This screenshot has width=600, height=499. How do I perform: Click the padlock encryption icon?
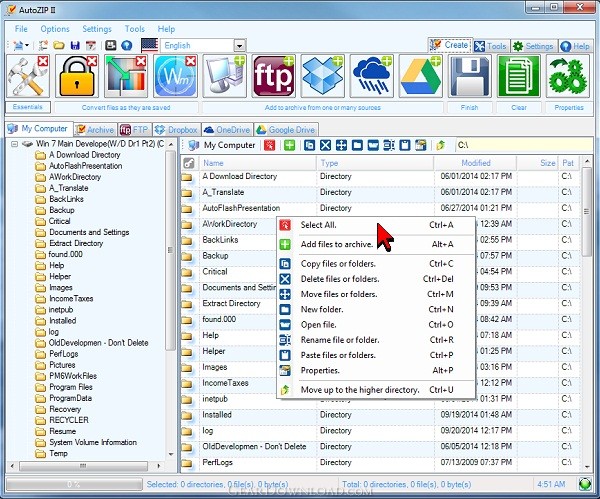coord(77,76)
